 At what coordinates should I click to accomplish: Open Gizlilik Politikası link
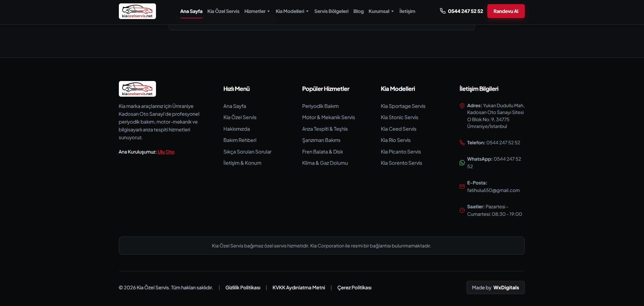click(243, 288)
